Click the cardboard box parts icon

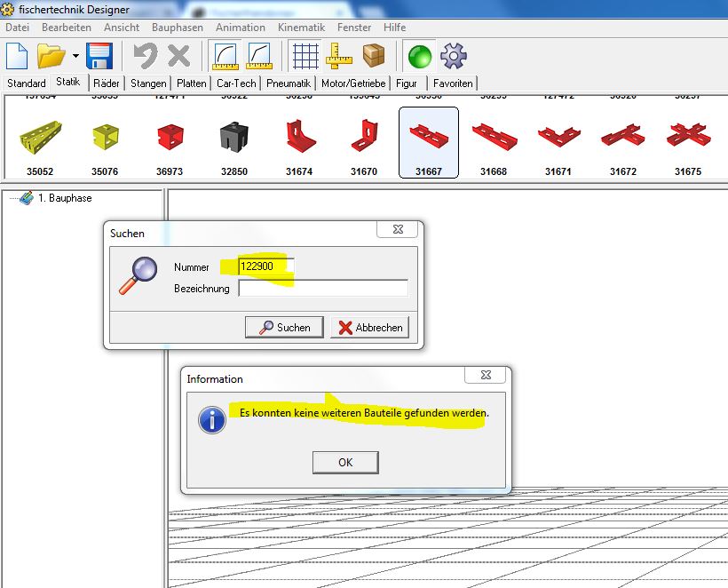click(374, 56)
